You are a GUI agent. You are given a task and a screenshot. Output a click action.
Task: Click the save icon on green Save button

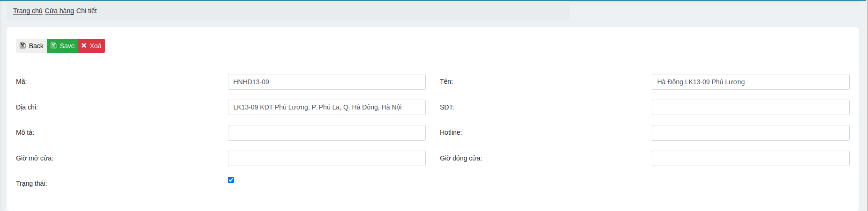tap(53, 46)
